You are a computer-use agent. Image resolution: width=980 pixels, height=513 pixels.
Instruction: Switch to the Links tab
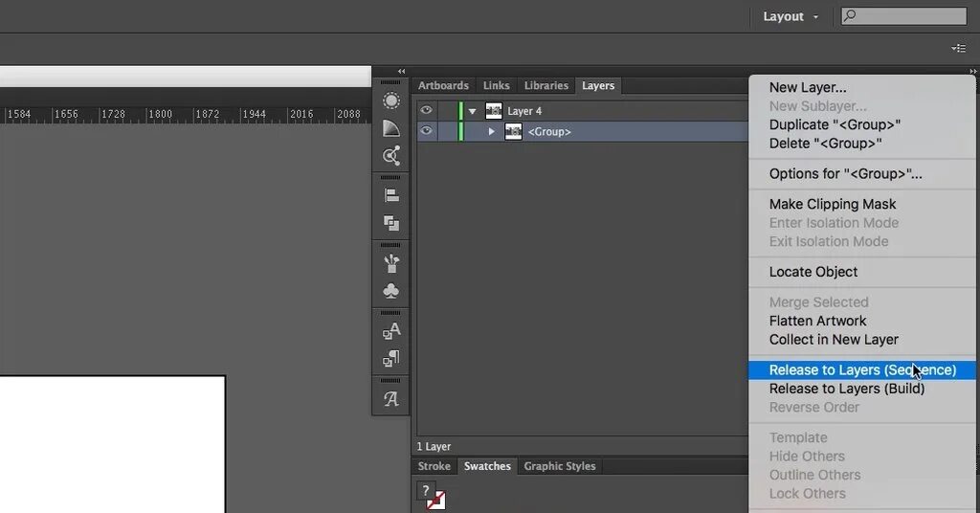(x=497, y=85)
